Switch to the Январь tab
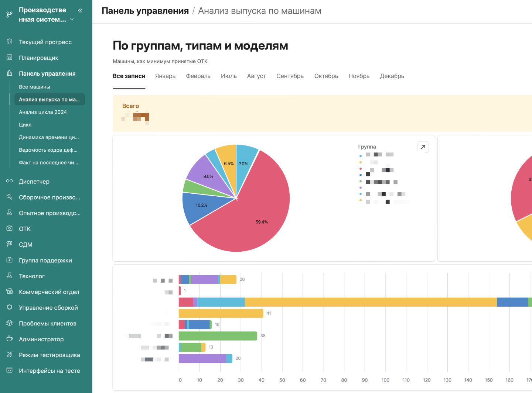This screenshot has height=393, width=532. 165,76
